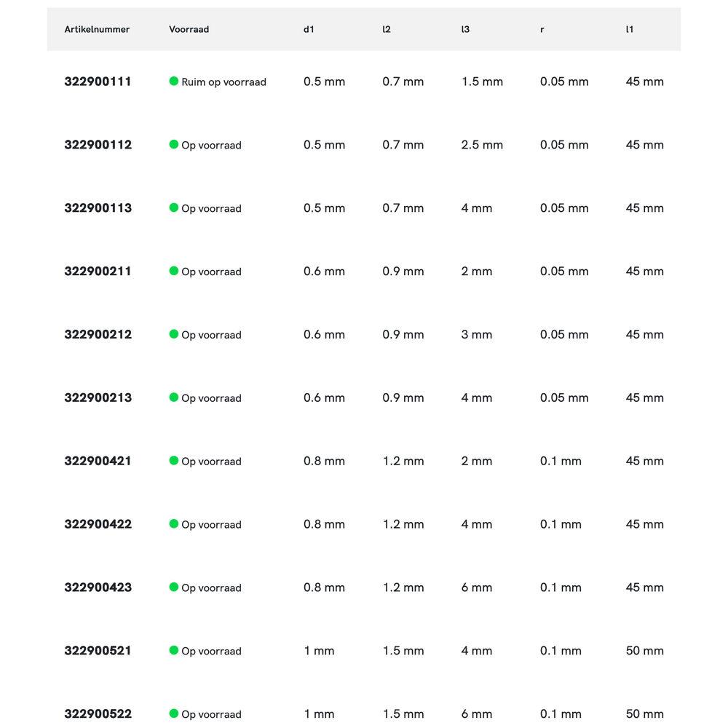Click the Voorraad column header

(189, 30)
